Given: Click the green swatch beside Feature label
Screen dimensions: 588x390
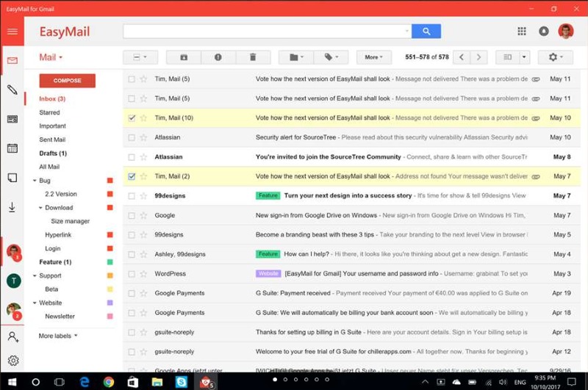Looking at the screenshot, I should [x=110, y=262].
